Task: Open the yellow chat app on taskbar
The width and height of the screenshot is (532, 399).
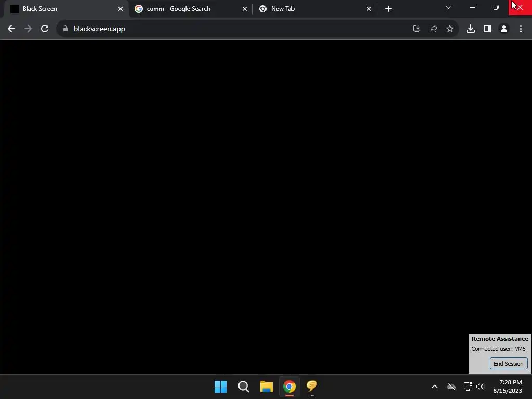Action: tap(312, 386)
